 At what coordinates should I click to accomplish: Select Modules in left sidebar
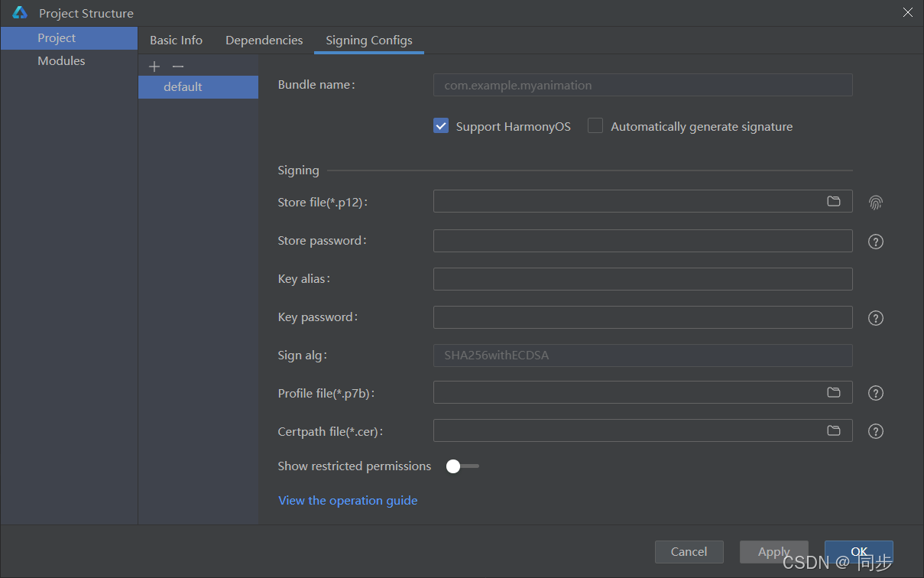pyautogui.click(x=69, y=61)
